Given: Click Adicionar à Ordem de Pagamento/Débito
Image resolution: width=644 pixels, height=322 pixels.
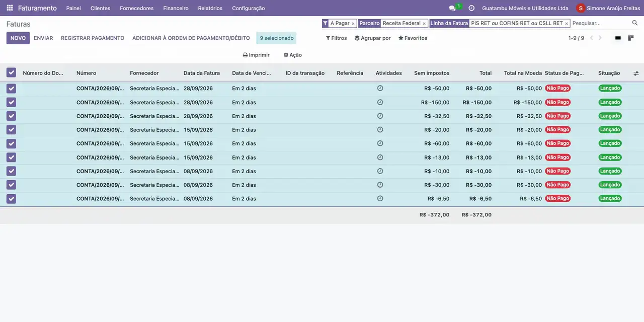Looking at the screenshot, I should (x=191, y=38).
